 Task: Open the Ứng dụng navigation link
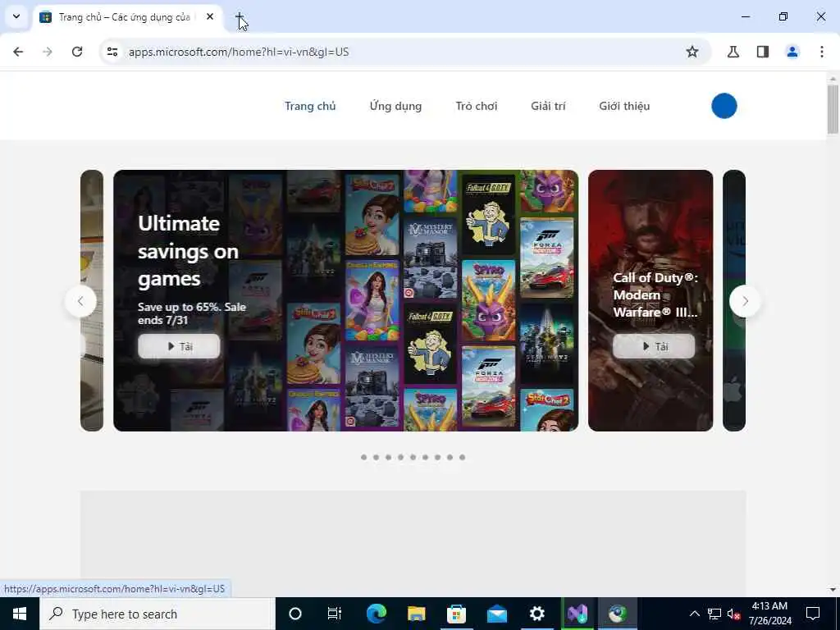395,106
